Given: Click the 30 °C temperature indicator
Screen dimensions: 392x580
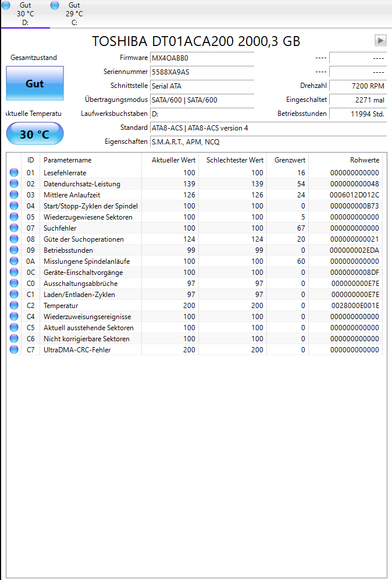Looking at the screenshot, I should tap(35, 134).
